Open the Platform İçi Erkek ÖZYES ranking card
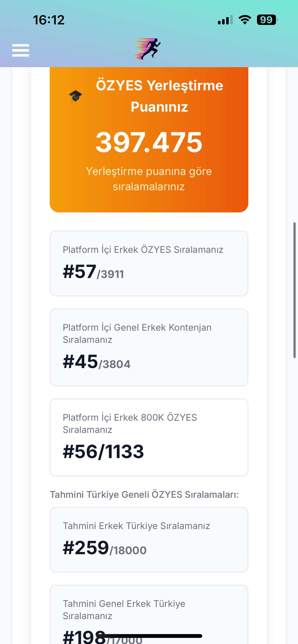This screenshot has width=298, height=644. [x=149, y=264]
